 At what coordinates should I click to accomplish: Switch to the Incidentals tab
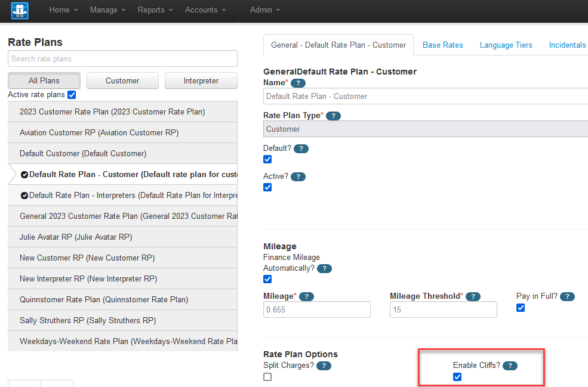(x=567, y=45)
